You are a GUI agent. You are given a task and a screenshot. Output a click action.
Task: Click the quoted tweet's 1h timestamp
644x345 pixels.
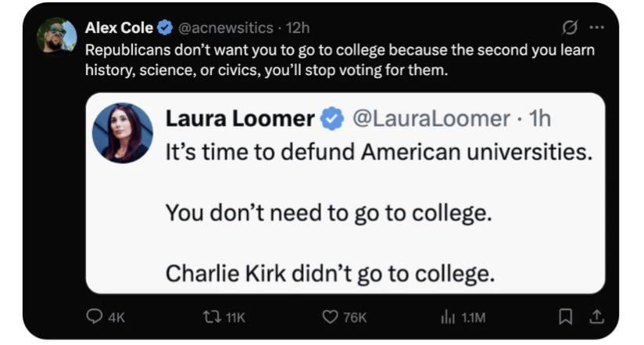pyautogui.click(x=539, y=120)
